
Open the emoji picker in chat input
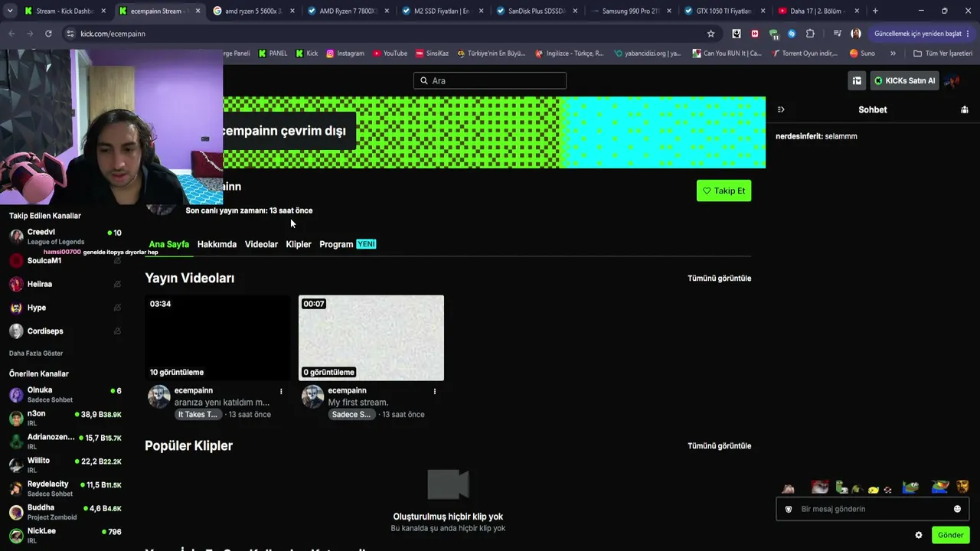pyautogui.click(x=957, y=509)
